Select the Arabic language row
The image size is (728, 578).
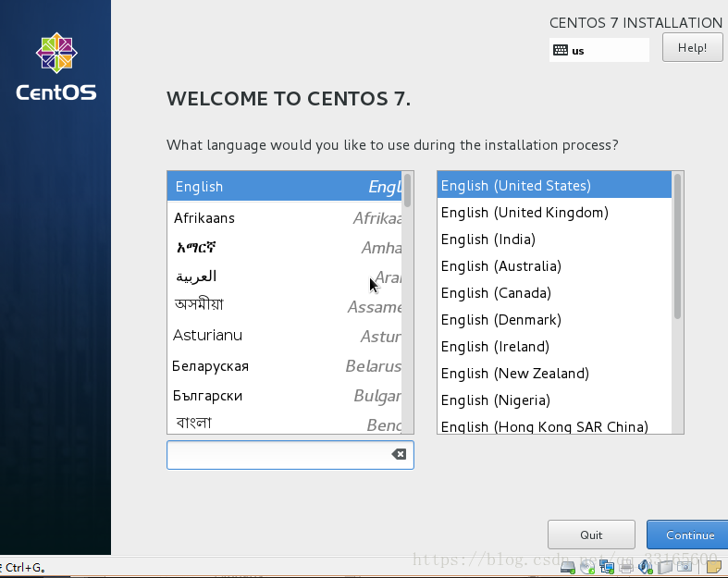(x=284, y=277)
